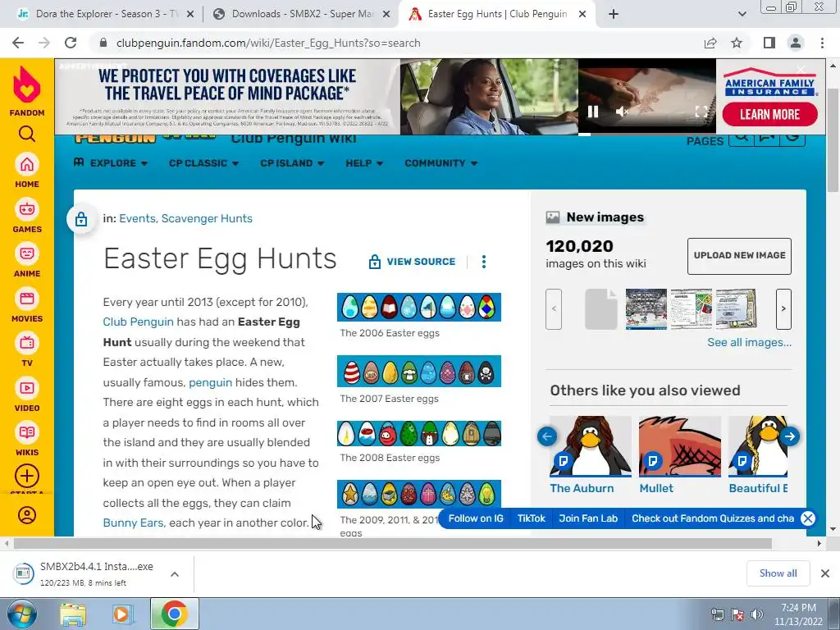This screenshot has height=630, width=840.
Task: Open the tab search dropdown arrow
Action: (x=742, y=14)
